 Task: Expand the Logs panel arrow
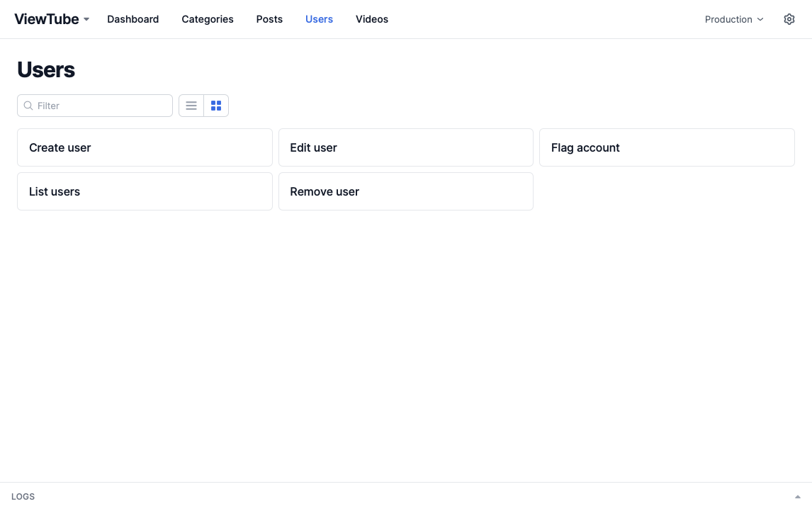pos(797,497)
